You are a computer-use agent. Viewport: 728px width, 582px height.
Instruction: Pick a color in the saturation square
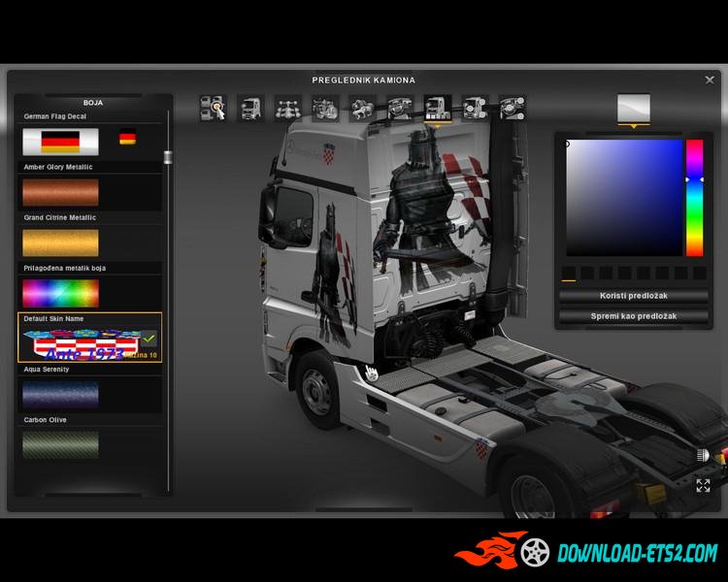point(624,198)
